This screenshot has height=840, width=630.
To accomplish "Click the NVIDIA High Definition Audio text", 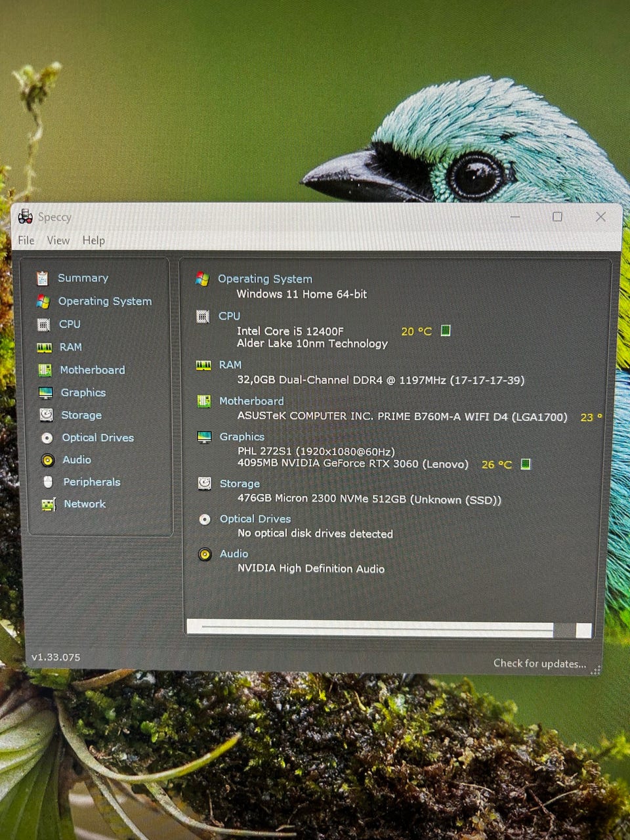I will pyautogui.click(x=311, y=568).
